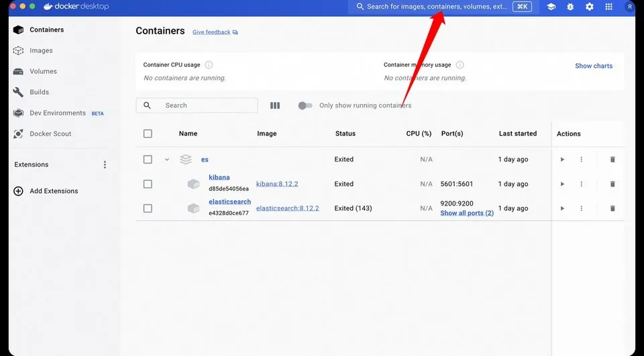Open the column settings icon
The height and width of the screenshot is (356, 644).
click(x=275, y=105)
